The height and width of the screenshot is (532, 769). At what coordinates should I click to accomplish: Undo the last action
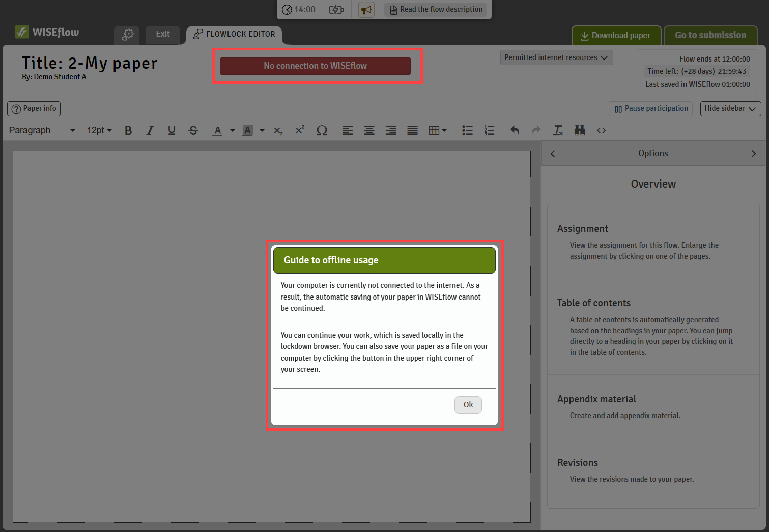pos(515,131)
